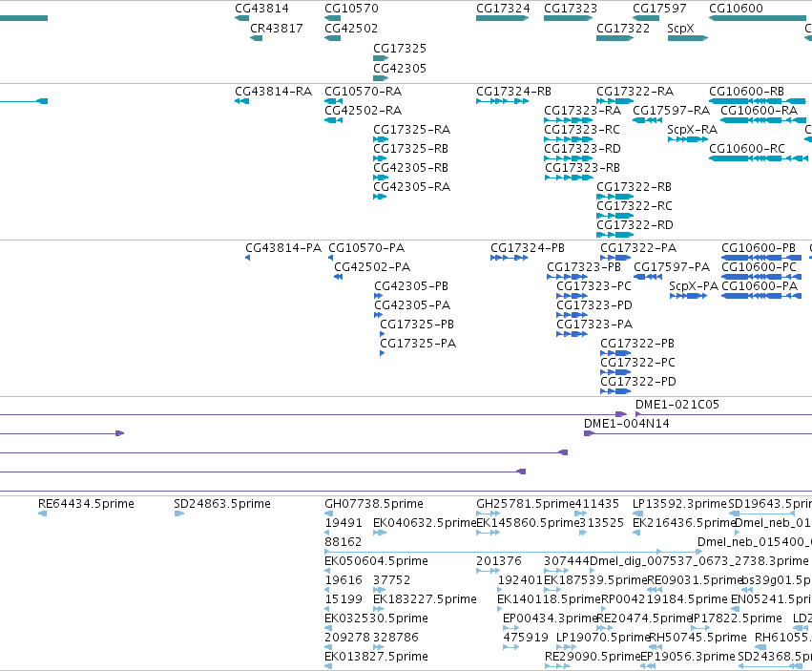The width and height of the screenshot is (812, 671).
Task: Click the DME1-021C05 clone label
Action: (x=677, y=405)
